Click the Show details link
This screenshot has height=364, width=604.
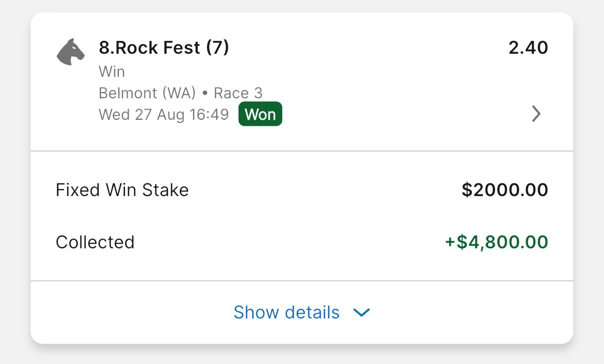(286, 312)
